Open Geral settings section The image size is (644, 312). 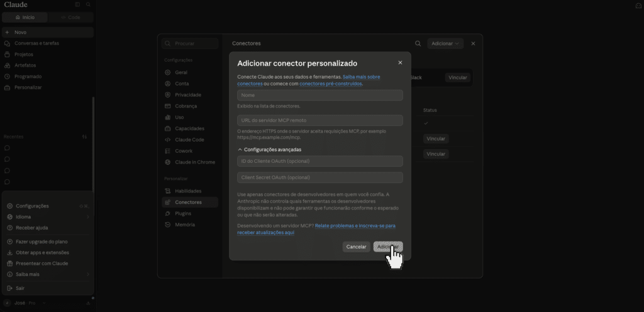[190, 72]
